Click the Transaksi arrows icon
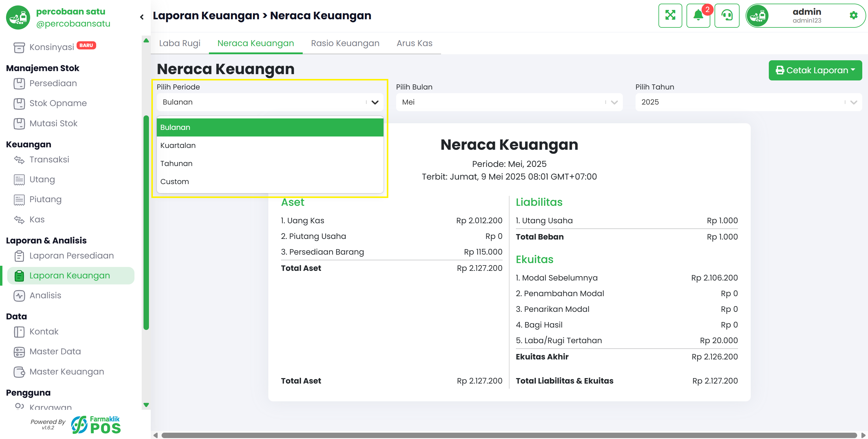Image resolution: width=868 pixels, height=439 pixels. point(19,160)
